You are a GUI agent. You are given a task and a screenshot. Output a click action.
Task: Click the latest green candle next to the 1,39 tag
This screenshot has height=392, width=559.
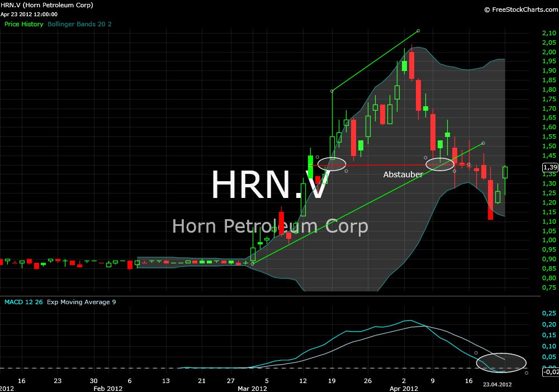point(505,172)
